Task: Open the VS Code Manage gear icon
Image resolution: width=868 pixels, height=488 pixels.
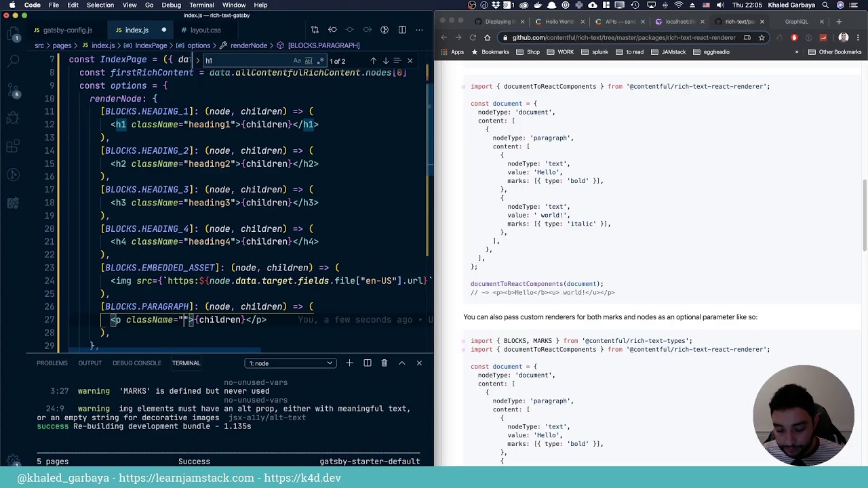Action: tap(14, 461)
